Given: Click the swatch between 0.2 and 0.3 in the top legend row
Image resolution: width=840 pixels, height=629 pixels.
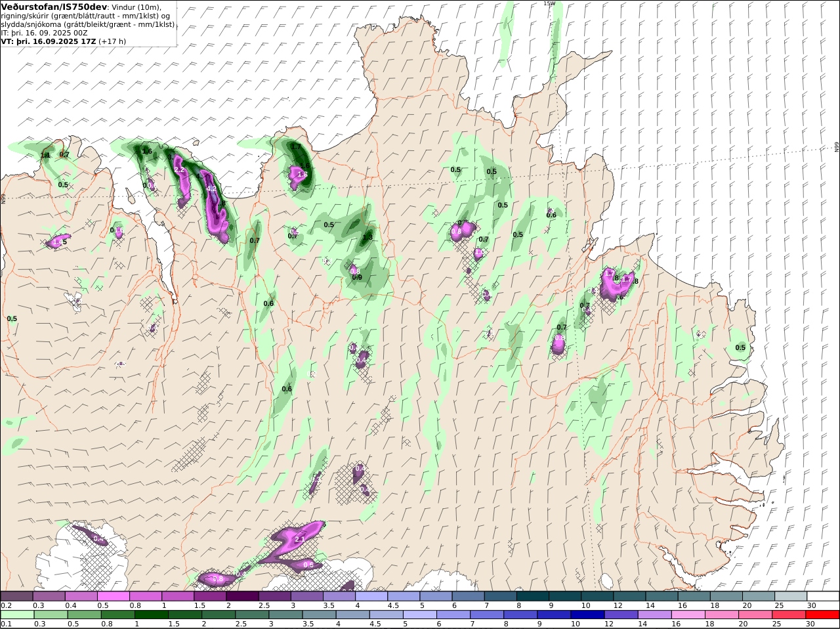Looking at the screenshot, I should point(17,596).
